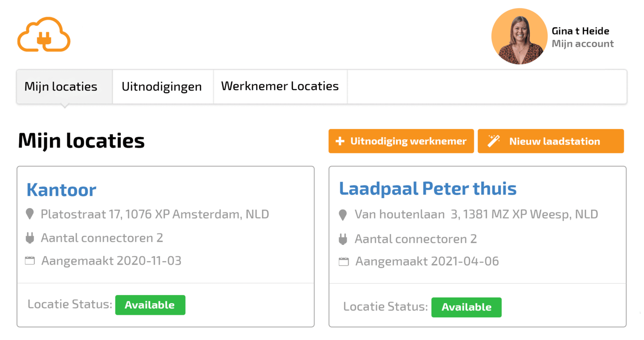Click the magic wand icon on Nieuw laadstation
Image resolution: width=644 pixels, height=340 pixels.
click(493, 141)
